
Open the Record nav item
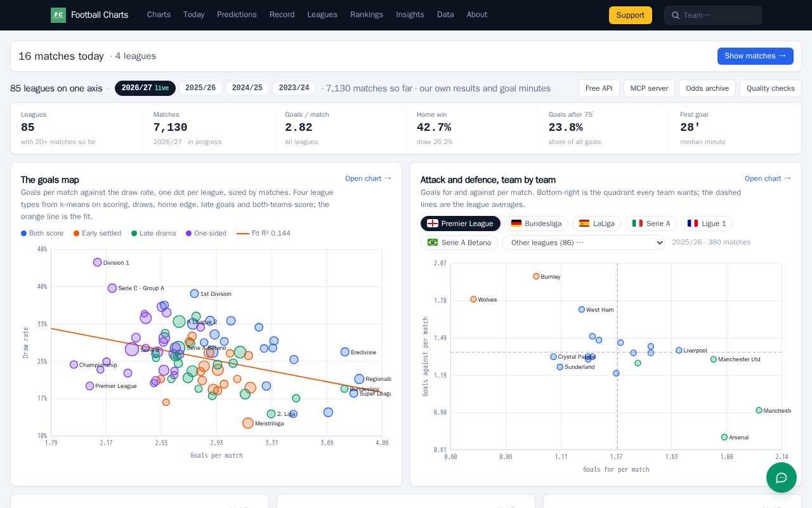coord(282,15)
